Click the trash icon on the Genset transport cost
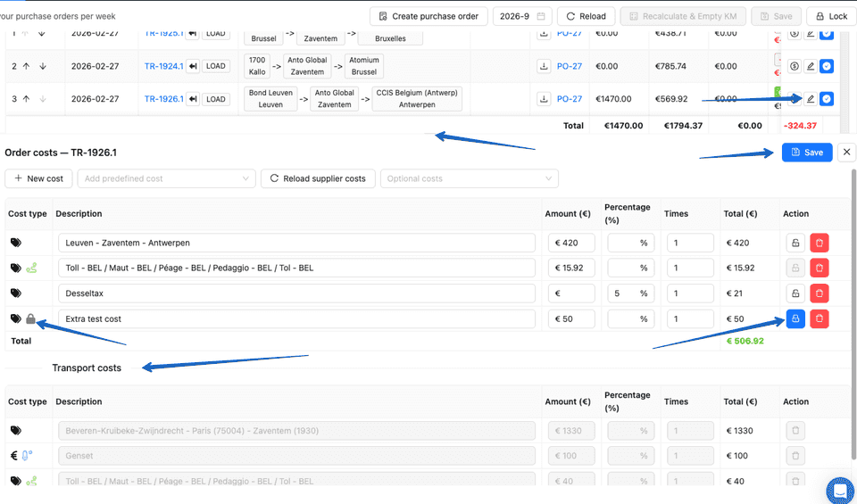Screen dimensions: 857x504 coord(795,456)
